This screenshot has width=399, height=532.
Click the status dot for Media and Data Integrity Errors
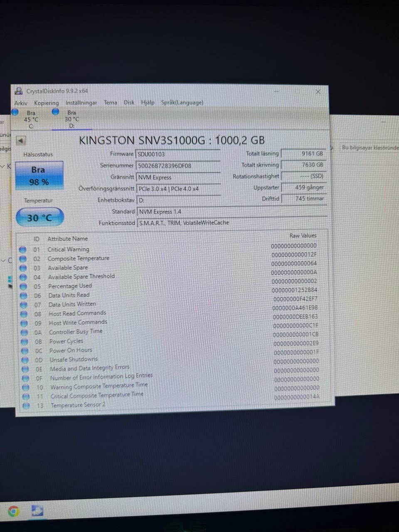coord(25,369)
